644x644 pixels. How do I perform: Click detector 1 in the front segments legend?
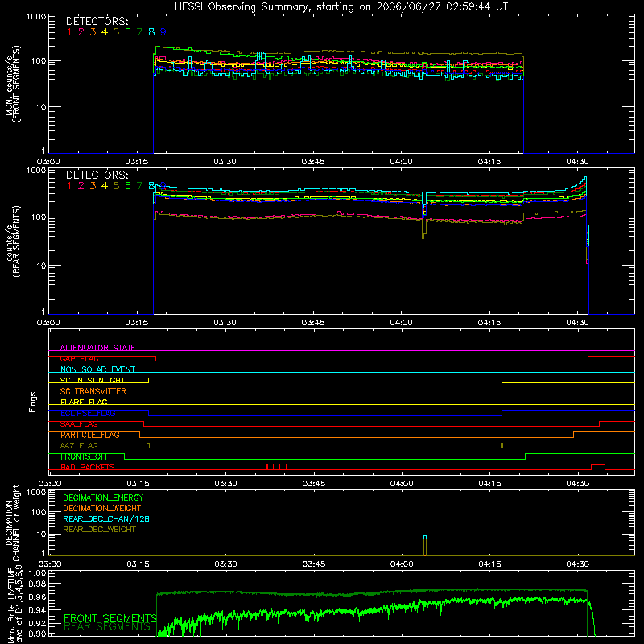(69, 31)
